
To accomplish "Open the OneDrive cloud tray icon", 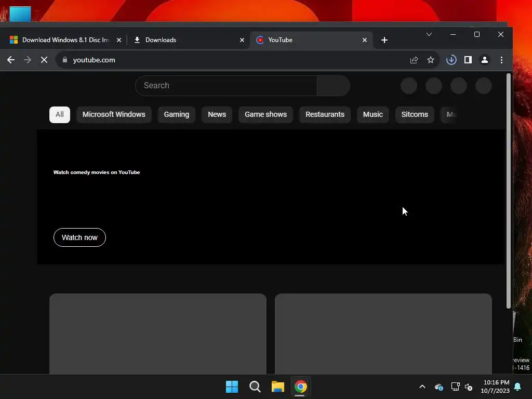I will [x=438, y=387].
